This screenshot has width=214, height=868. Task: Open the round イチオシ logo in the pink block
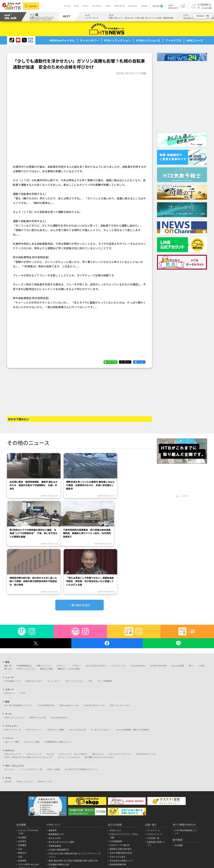[75, 631]
